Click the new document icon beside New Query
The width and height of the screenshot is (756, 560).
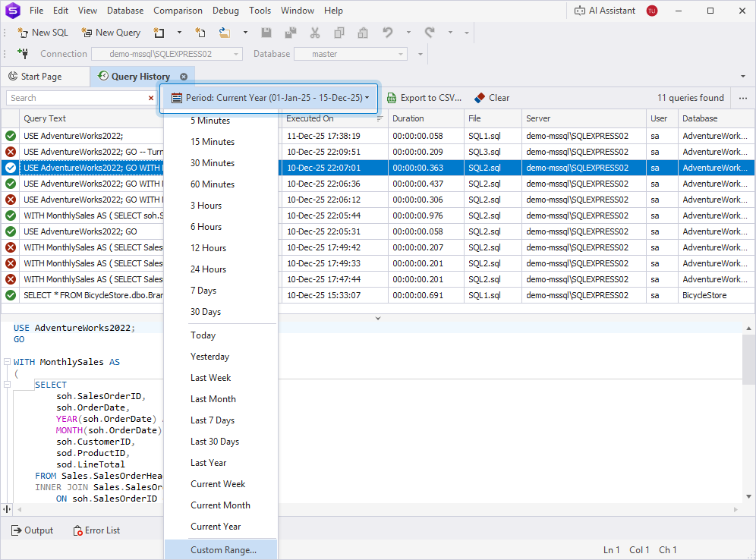tap(159, 33)
